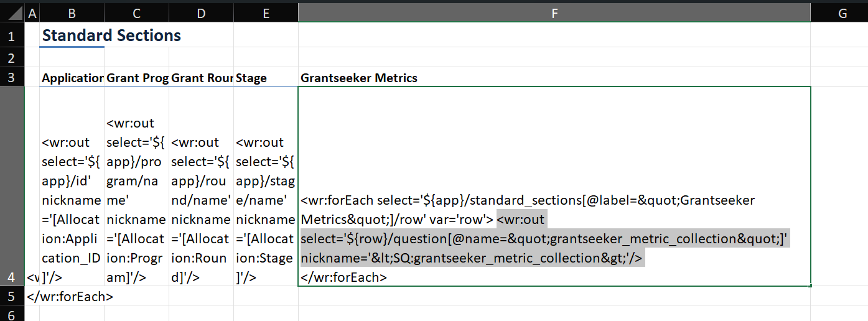The image size is (868, 321).
Task: Select row 4 by its row header
Action: coord(12,277)
